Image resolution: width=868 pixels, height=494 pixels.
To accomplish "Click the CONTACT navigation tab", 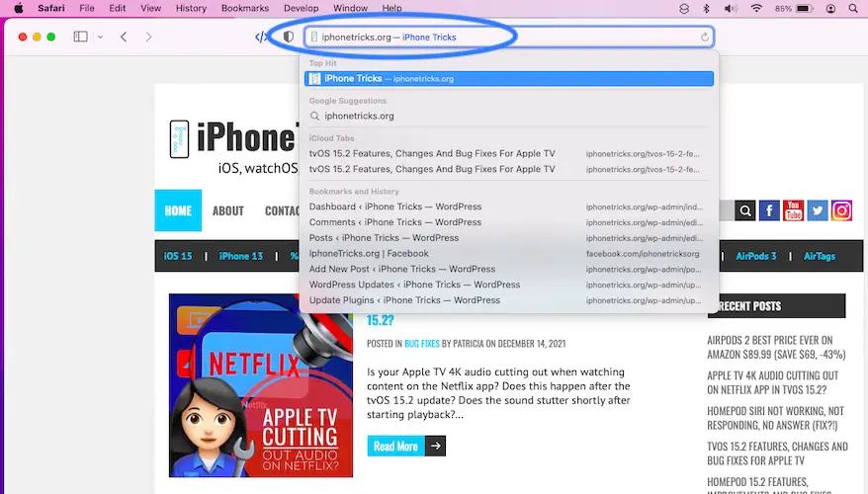I will click(x=282, y=210).
